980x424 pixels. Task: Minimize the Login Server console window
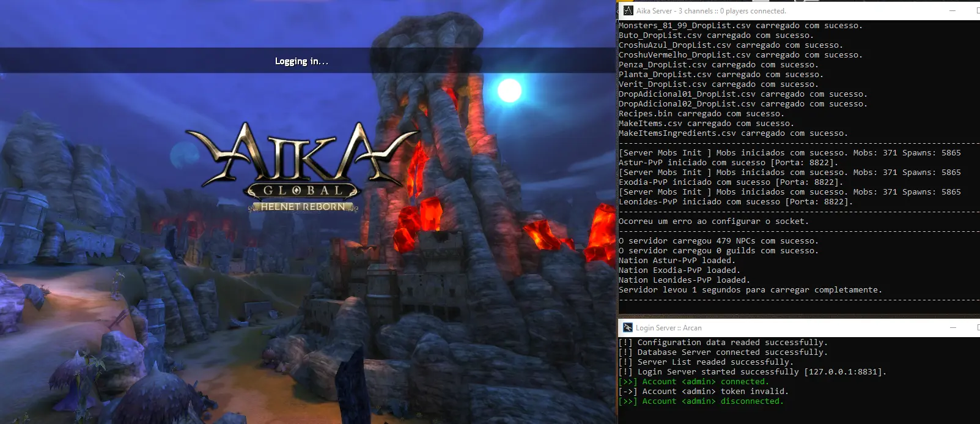tap(952, 328)
